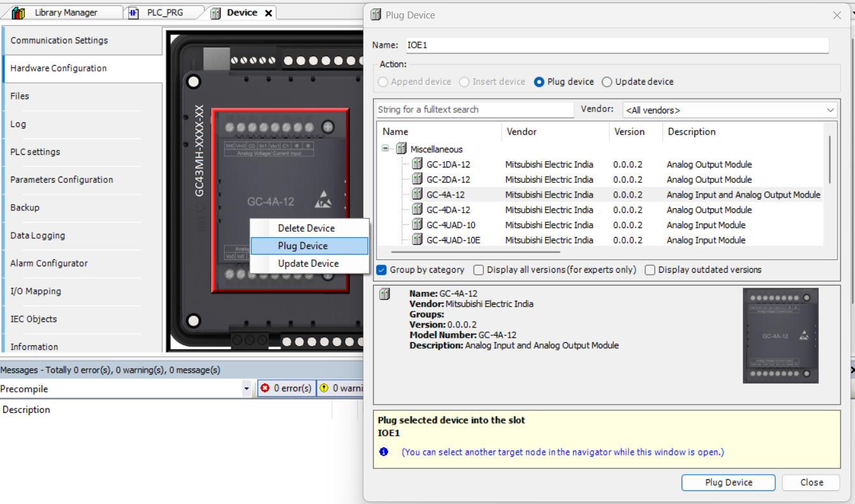
Task: Click the device icon in details pane
Action: [384, 294]
